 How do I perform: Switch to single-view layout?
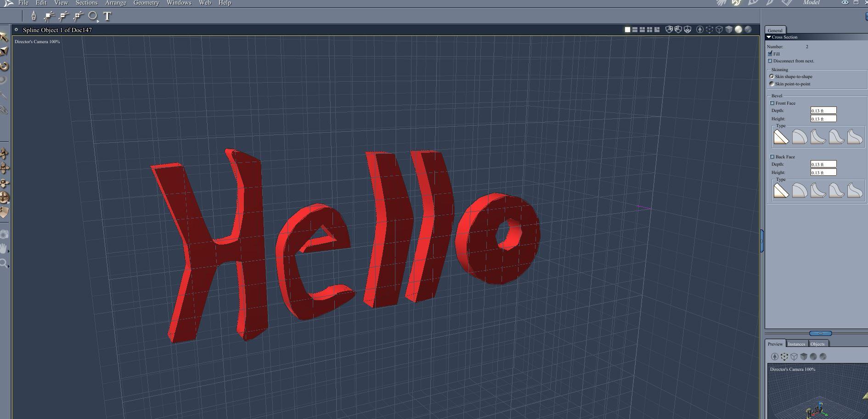627,29
